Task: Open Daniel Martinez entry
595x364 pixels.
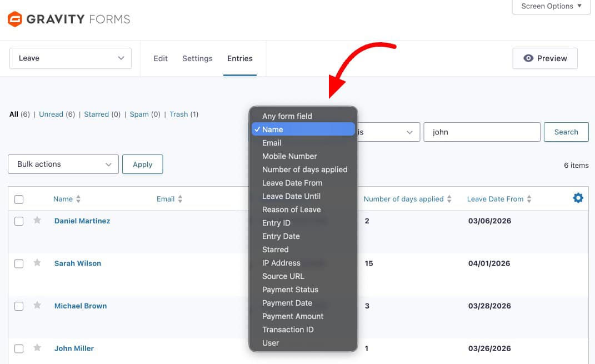Action: (82, 221)
